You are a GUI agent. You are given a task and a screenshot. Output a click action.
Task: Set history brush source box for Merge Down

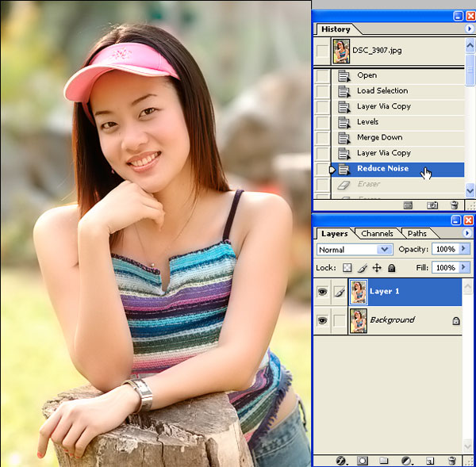pyautogui.click(x=322, y=138)
